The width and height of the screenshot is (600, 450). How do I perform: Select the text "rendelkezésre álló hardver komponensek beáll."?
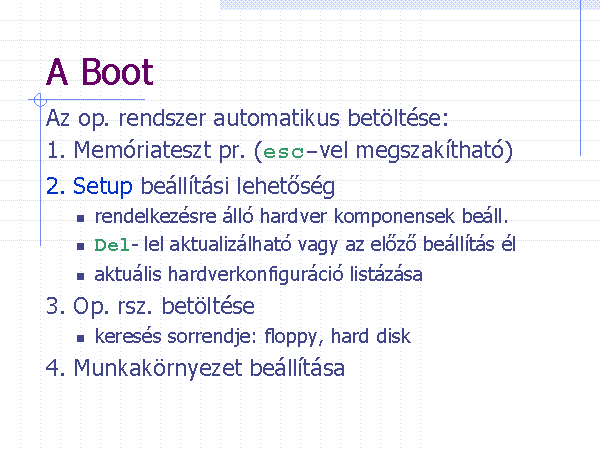point(302,215)
